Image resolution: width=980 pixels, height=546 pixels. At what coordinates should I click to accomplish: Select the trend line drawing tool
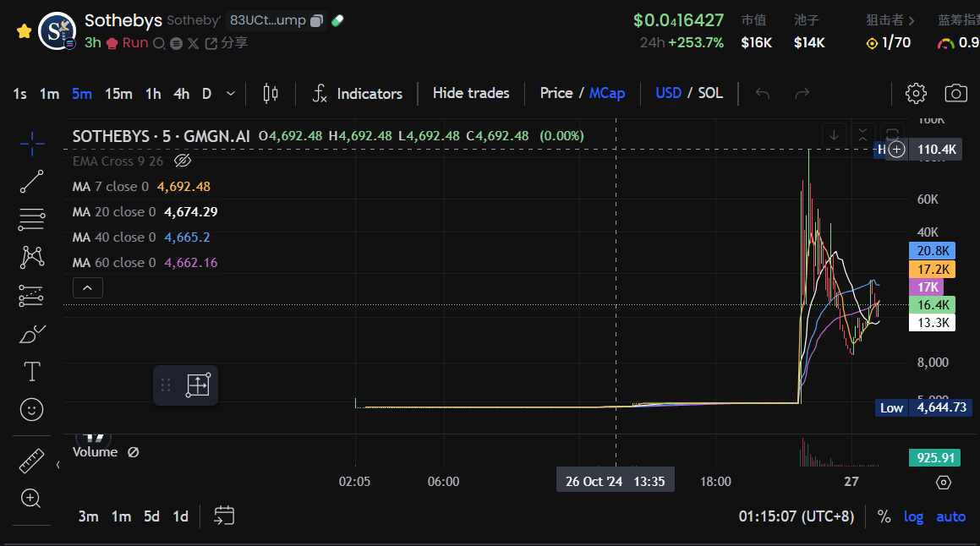31,181
